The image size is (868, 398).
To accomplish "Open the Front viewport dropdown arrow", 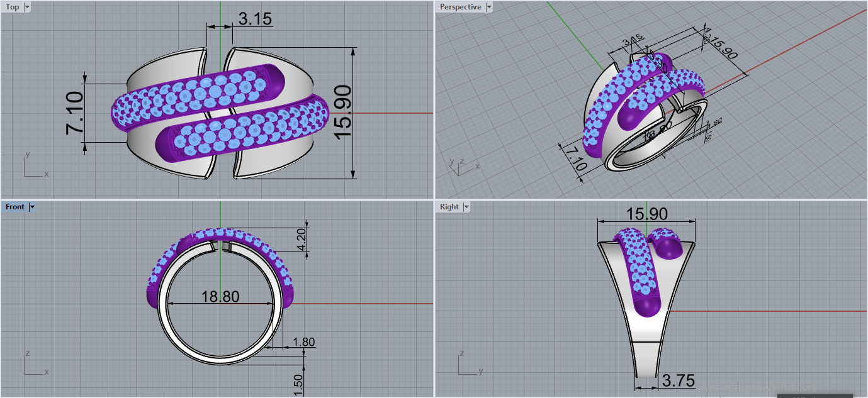I will click(32, 207).
